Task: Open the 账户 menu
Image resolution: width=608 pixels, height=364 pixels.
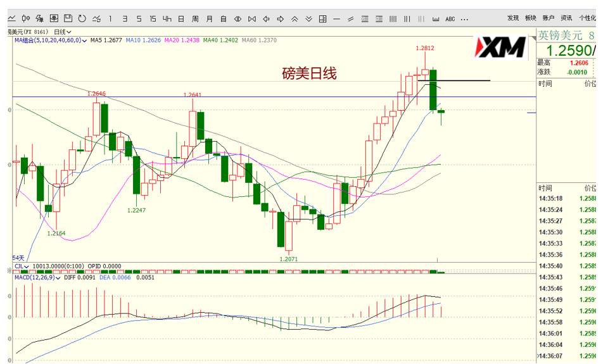Action: point(548,18)
